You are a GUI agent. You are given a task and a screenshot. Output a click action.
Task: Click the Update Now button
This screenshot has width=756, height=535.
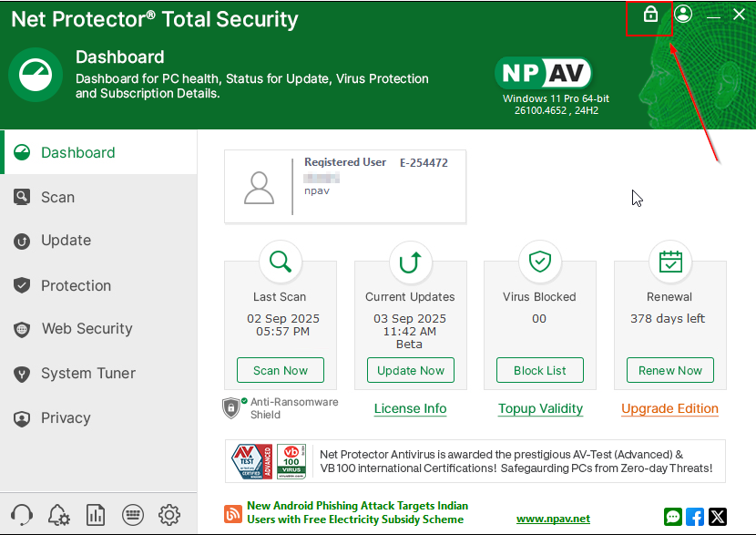coord(411,370)
